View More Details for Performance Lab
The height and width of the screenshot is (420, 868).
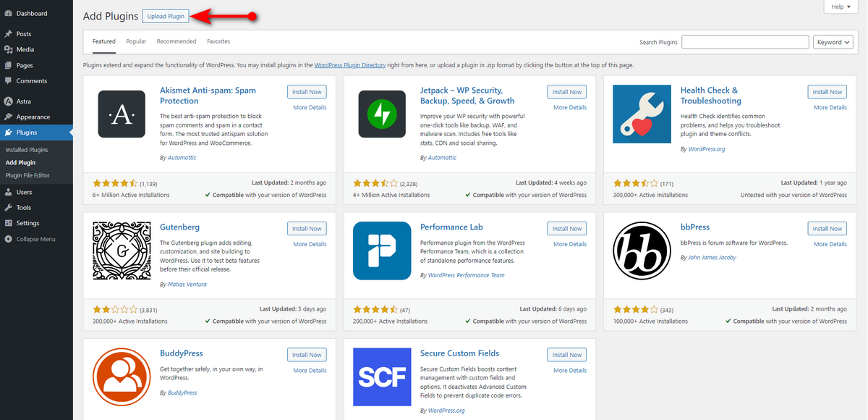(x=570, y=244)
